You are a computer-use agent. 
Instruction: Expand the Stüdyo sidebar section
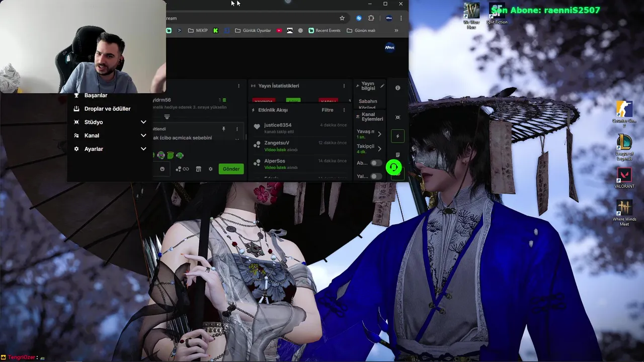(143, 122)
